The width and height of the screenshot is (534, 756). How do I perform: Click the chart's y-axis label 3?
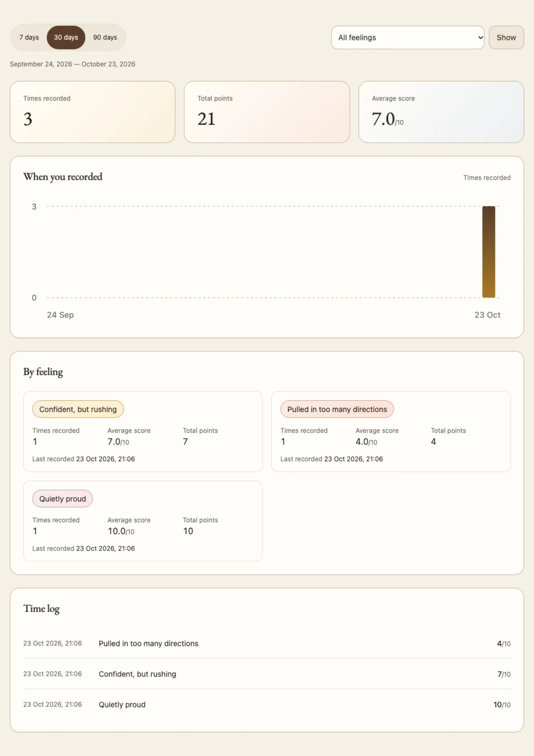click(x=34, y=206)
